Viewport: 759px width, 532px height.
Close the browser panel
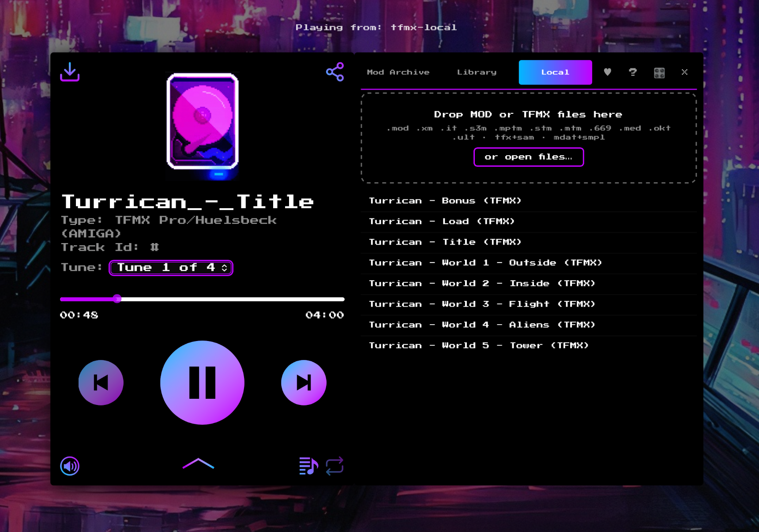pos(684,72)
